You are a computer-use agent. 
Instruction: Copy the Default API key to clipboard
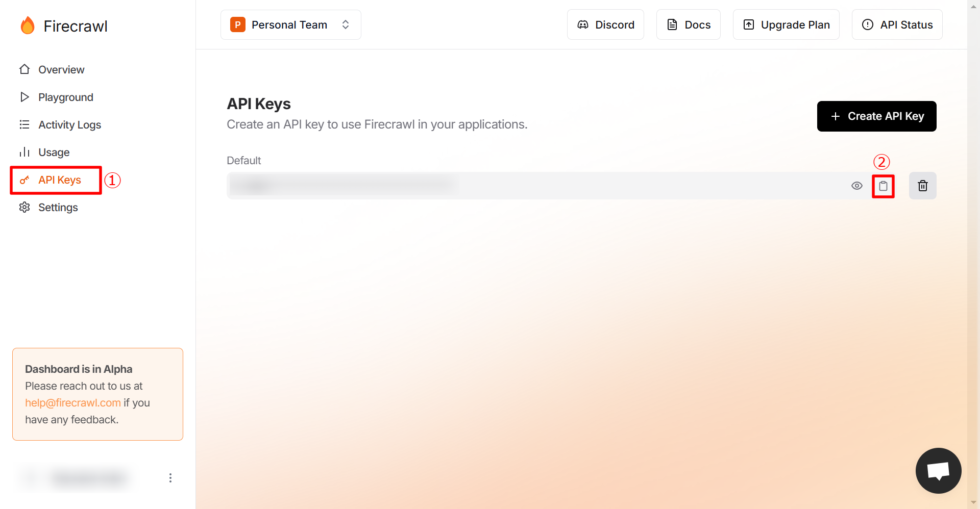(883, 186)
